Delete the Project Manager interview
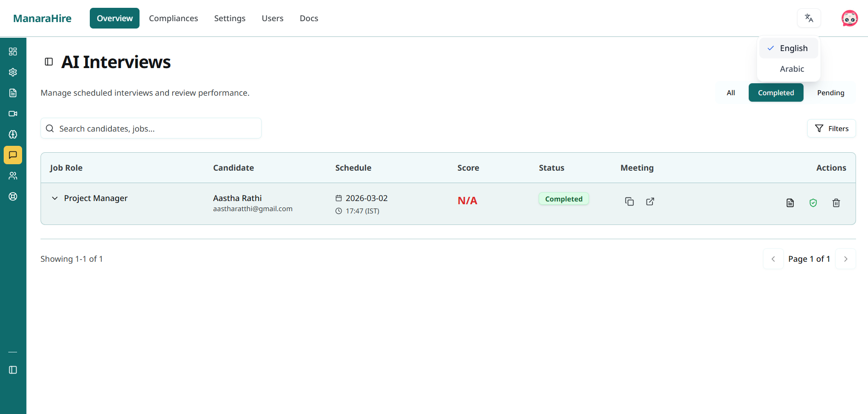Image resolution: width=868 pixels, height=414 pixels. click(x=836, y=203)
